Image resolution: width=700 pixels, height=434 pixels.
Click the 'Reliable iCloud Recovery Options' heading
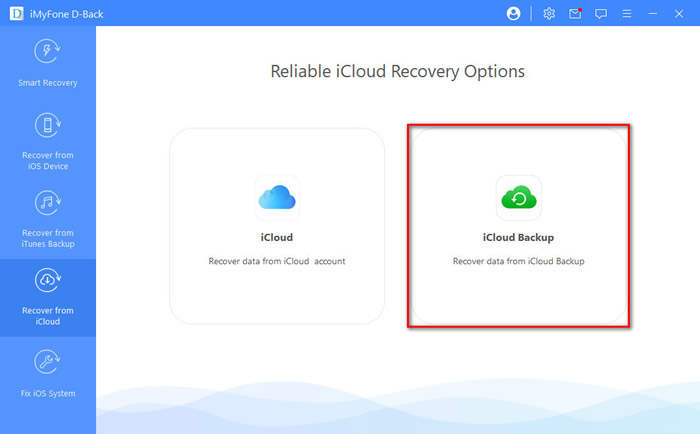(x=397, y=72)
